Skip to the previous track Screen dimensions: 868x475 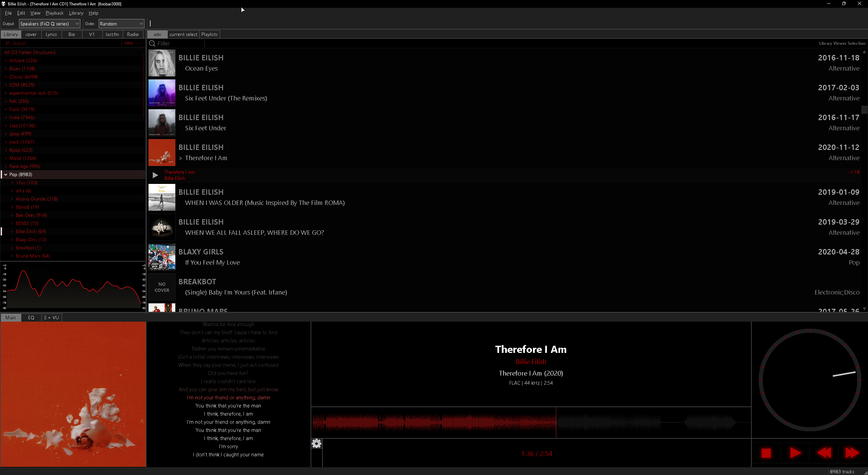point(824,453)
